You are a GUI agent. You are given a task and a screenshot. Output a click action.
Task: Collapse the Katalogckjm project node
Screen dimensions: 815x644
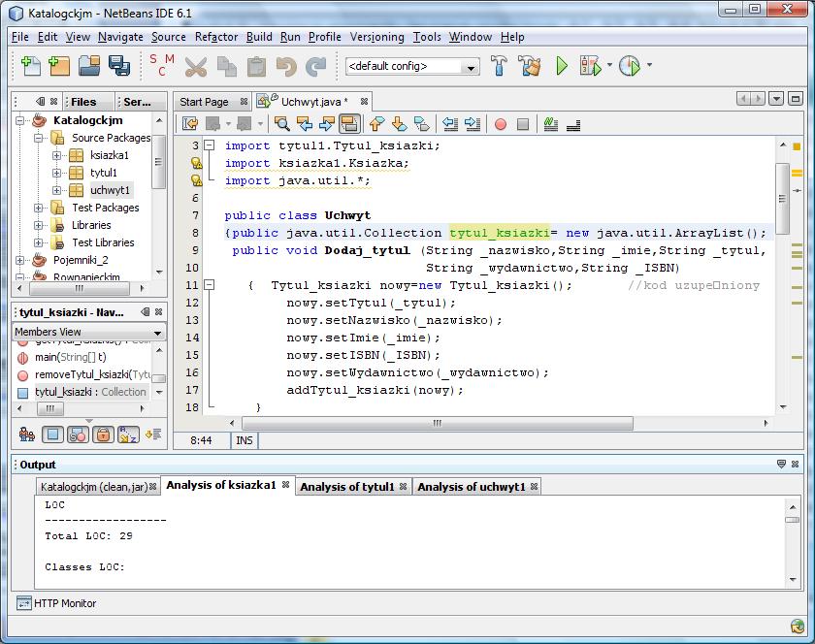point(19,120)
